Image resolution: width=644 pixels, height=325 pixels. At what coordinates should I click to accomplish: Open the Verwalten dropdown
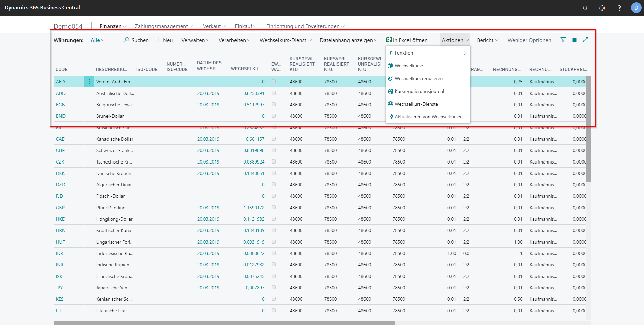[196, 40]
